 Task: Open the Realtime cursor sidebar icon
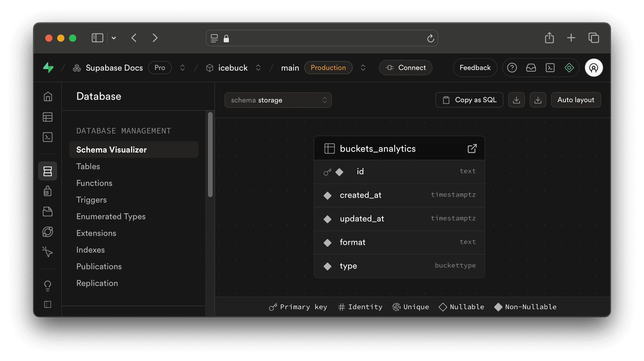pyautogui.click(x=48, y=252)
